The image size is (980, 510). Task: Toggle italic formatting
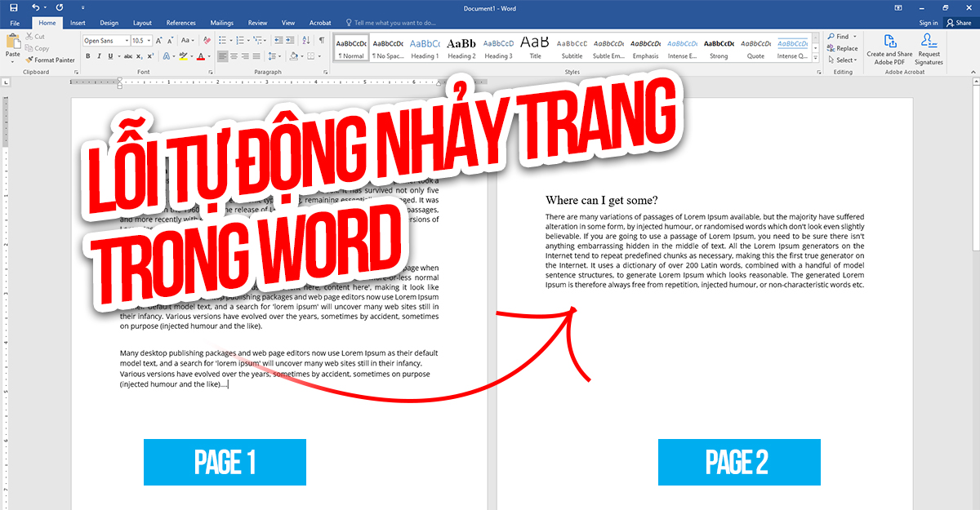coord(99,56)
